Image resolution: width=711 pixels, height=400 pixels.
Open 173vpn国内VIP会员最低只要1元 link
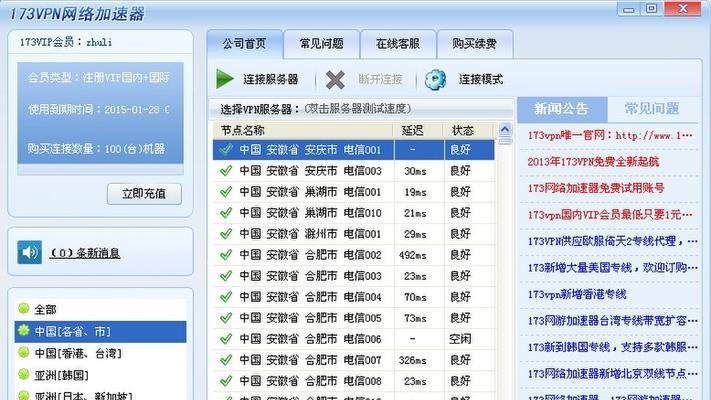click(x=610, y=215)
